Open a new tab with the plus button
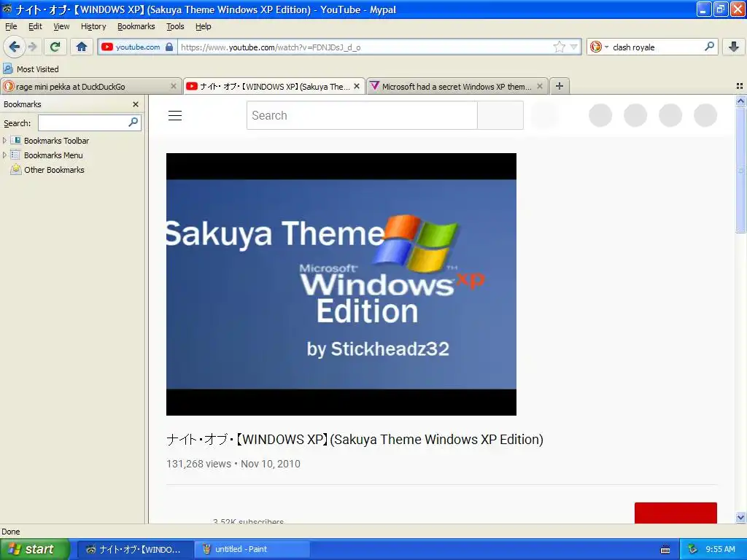The width and height of the screenshot is (747, 560). (560, 86)
